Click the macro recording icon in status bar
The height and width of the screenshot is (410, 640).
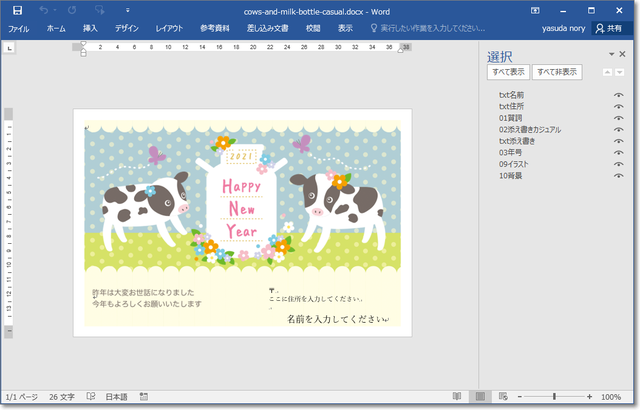pyautogui.click(x=144, y=397)
